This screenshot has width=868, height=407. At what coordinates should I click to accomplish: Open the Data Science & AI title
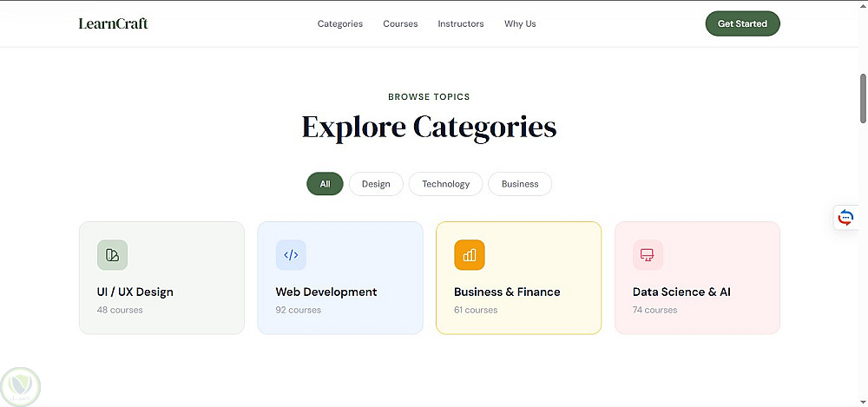click(681, 292)
